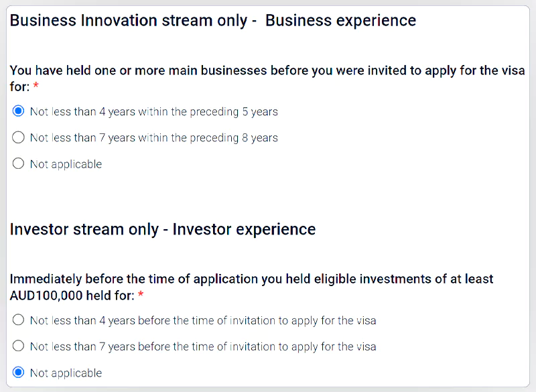The width and height of the screenshot is (536, 392).
Task: Click the red asterisk after the business question
Action: tap(36, 87)
